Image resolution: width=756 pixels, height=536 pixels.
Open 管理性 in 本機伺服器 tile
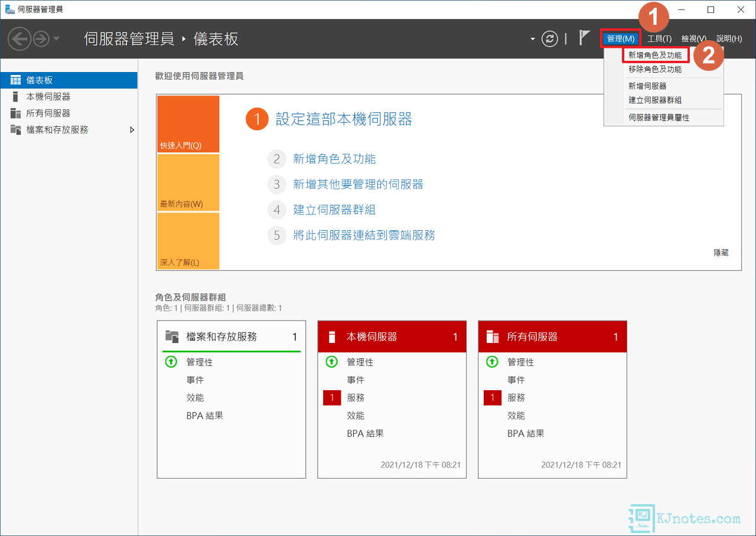[360, 362]
